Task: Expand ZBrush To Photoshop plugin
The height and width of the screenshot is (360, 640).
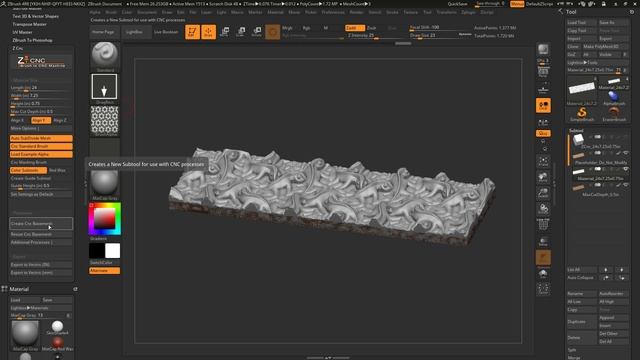Action: click(x=32, y=40)
